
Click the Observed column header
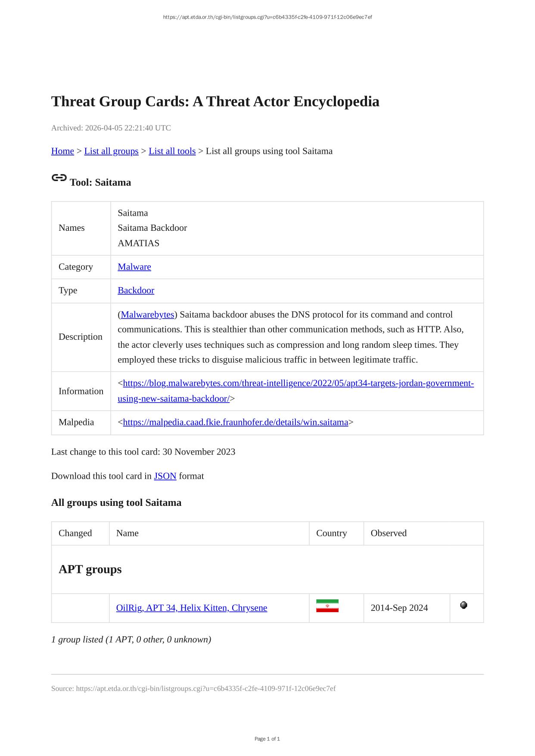pos(389,533)
